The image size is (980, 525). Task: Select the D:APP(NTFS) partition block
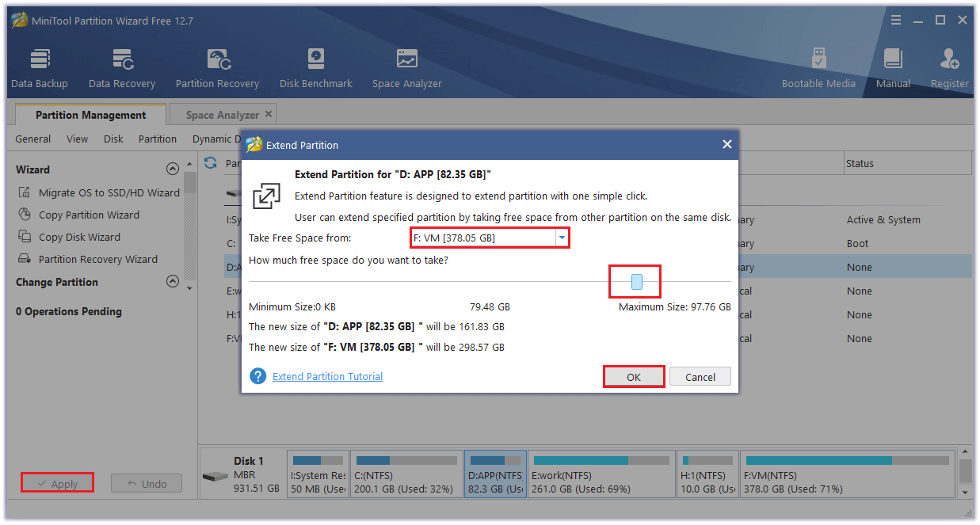(495, 474)
